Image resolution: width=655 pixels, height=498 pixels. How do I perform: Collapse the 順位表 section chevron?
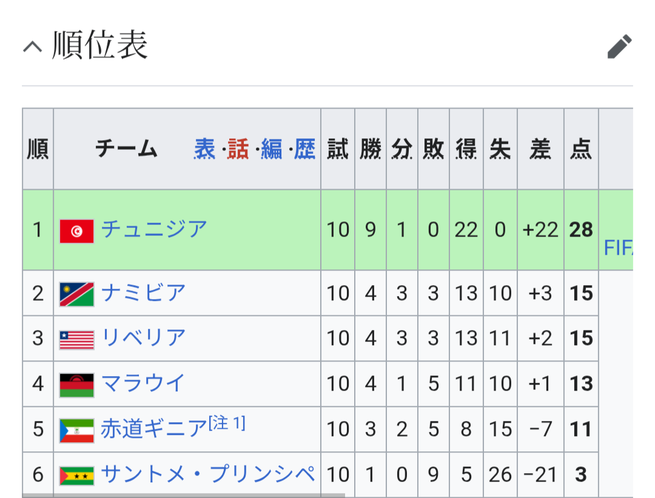pos(33,46)
